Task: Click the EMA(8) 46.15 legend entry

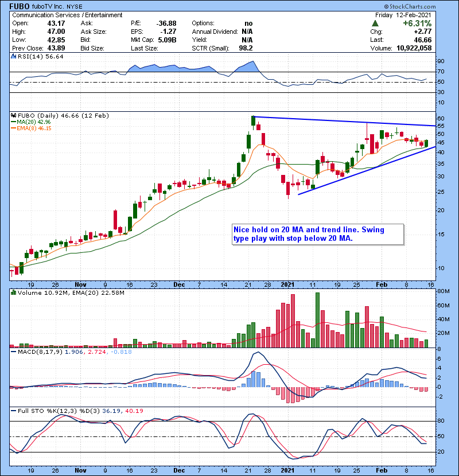Action: pyautogui.click(x=32, y=128)
